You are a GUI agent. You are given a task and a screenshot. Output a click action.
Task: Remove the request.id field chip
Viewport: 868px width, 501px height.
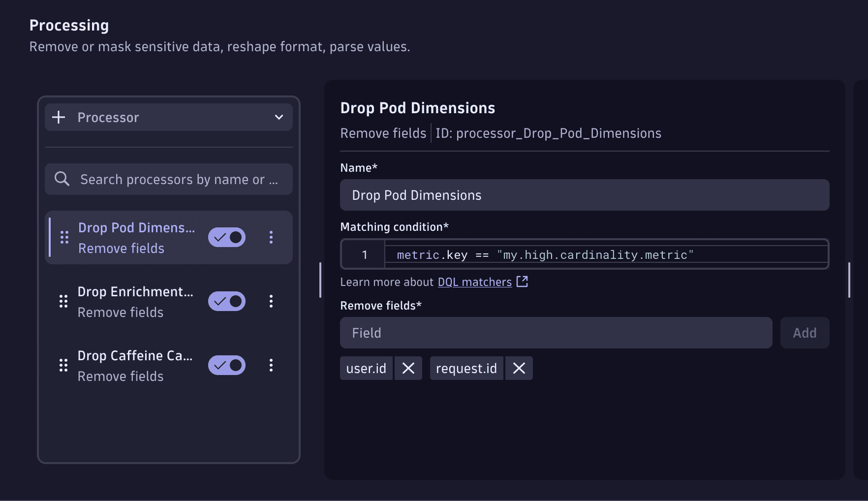tap(519, 368)
